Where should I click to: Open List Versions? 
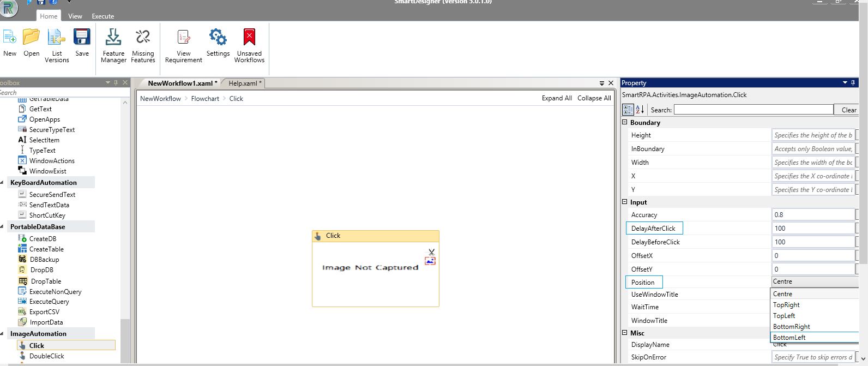pyautogui.click(x=57, y=37)
